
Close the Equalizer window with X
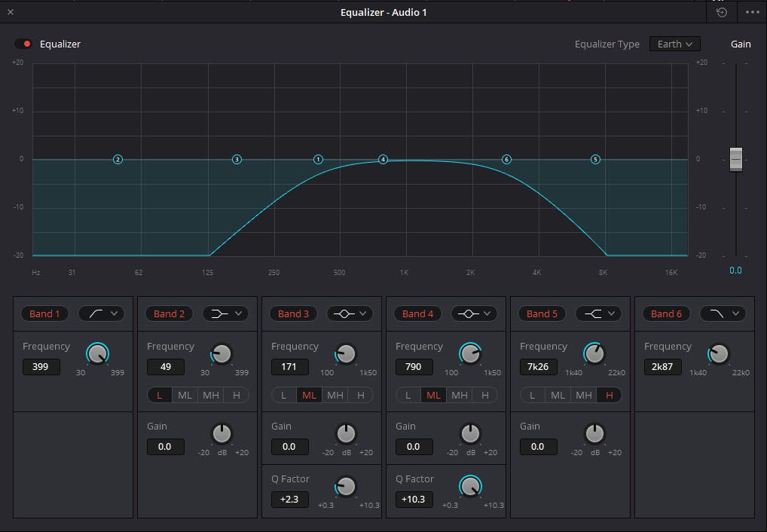11,12
